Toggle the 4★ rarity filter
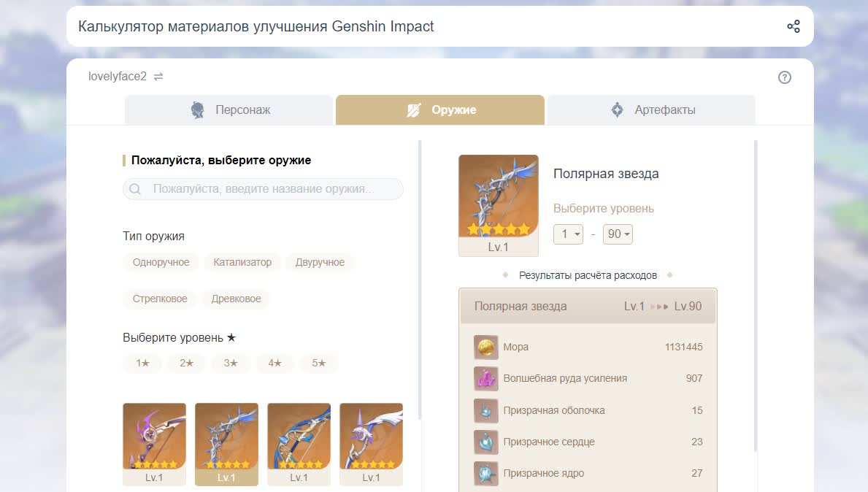The height and width of the screenshot is (492, 868). point(275,363)
